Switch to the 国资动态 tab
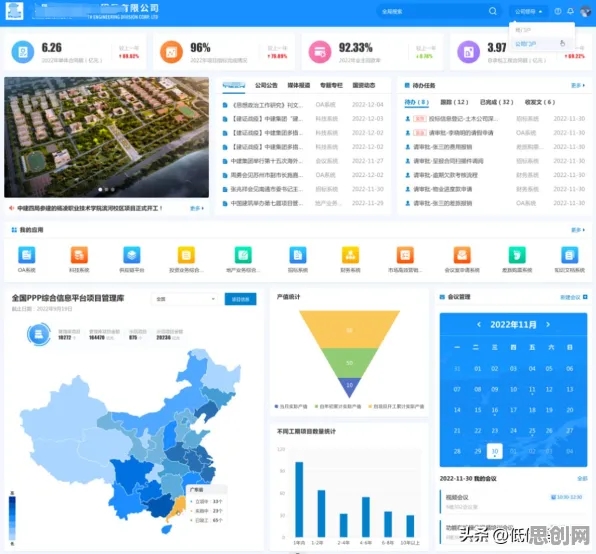The height and width of the screenshot is (554, 596). [364, 85]
